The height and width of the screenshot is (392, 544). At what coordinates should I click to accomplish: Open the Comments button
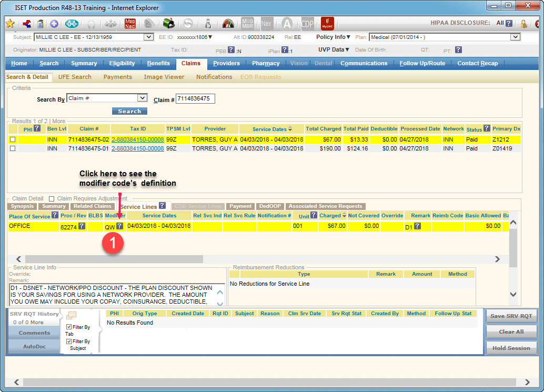(x=34, y=333)
